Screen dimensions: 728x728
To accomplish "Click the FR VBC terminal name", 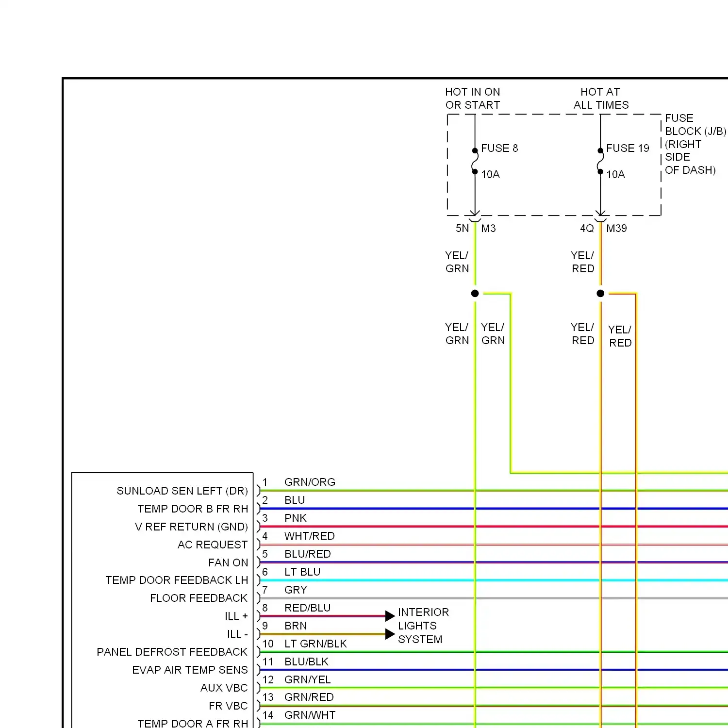I will [228, 706].
